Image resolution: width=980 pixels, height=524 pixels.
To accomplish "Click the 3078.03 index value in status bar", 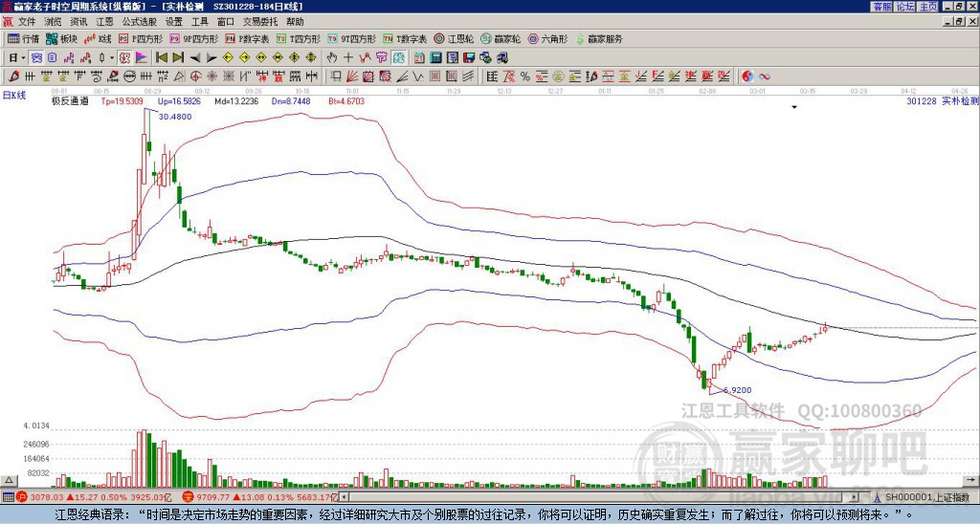I will pos(47,497).
